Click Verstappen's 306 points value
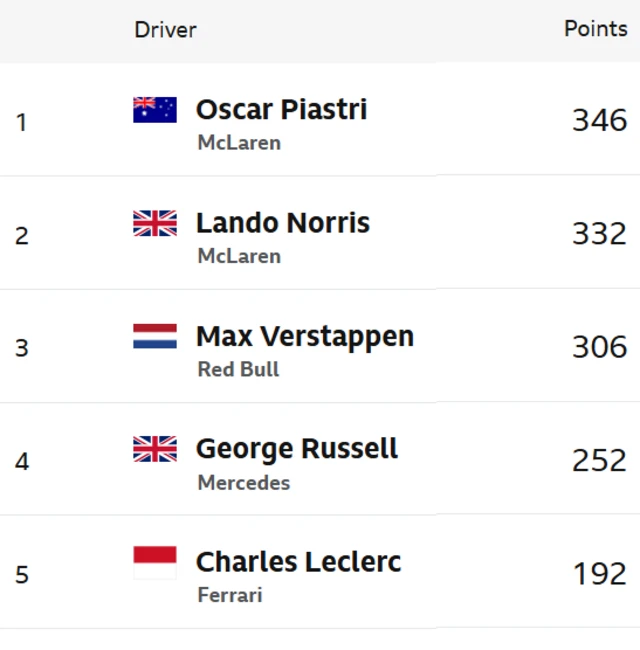The height and width of the screenshot is (650, 640). tap(599, 346)
